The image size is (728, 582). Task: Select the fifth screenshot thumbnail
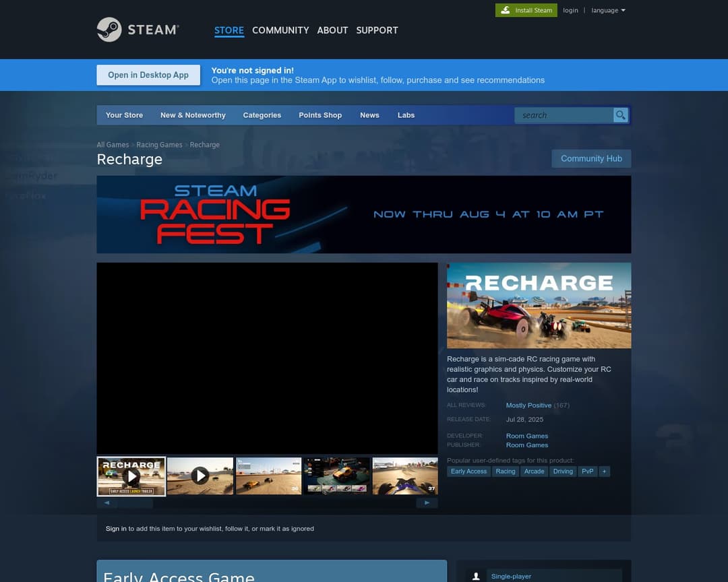(404, 476)
